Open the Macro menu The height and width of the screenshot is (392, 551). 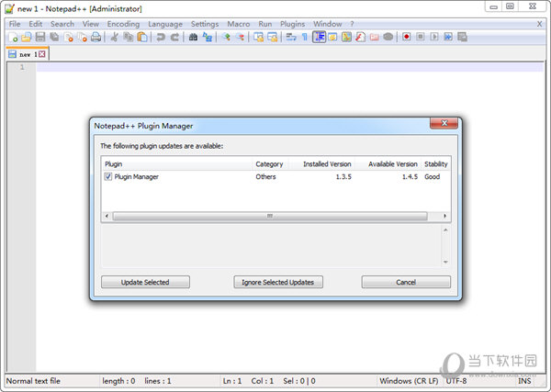click(x=238, y=24)
